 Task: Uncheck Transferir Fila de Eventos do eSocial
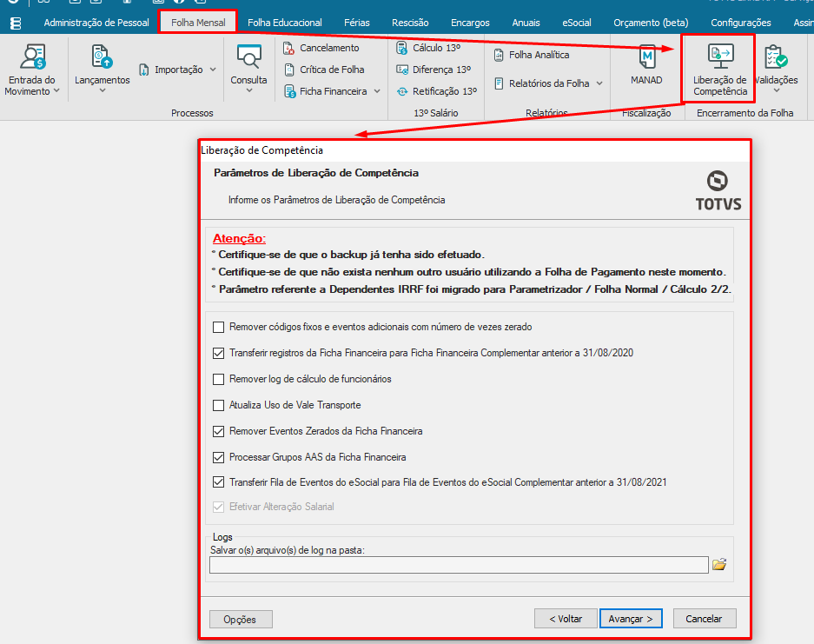tap(219, 482)
